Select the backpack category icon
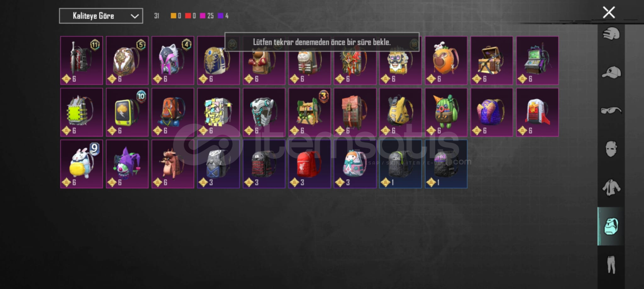The height and width of the screenshot is (289, 644). [611, 226]
